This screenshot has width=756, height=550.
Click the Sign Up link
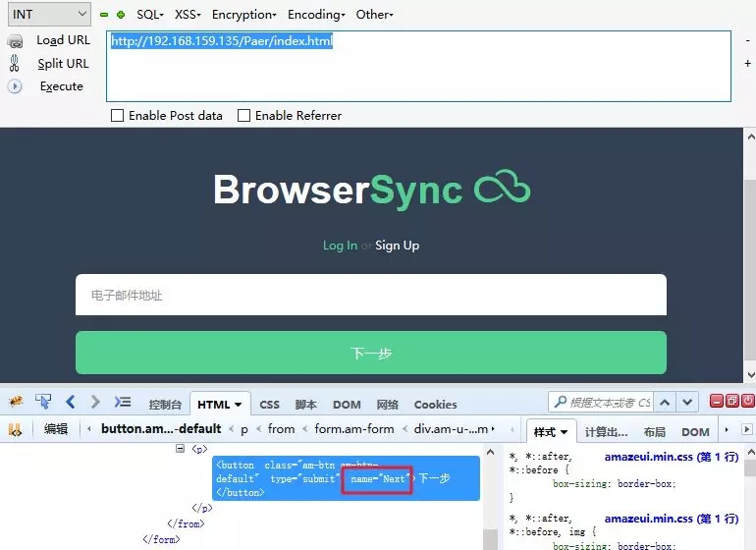coord(398,246)
